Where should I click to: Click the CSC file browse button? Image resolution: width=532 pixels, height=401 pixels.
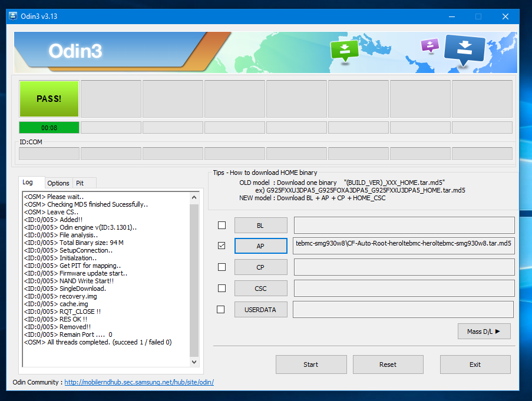pyautogui.click(x=260, y=289)
